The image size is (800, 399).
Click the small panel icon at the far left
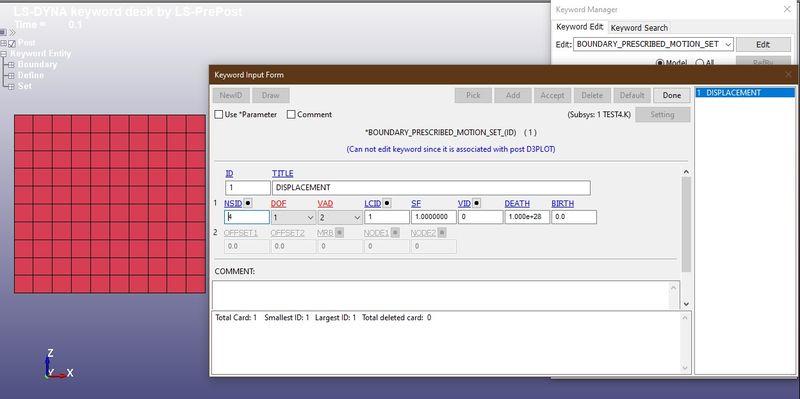point(3,32)
